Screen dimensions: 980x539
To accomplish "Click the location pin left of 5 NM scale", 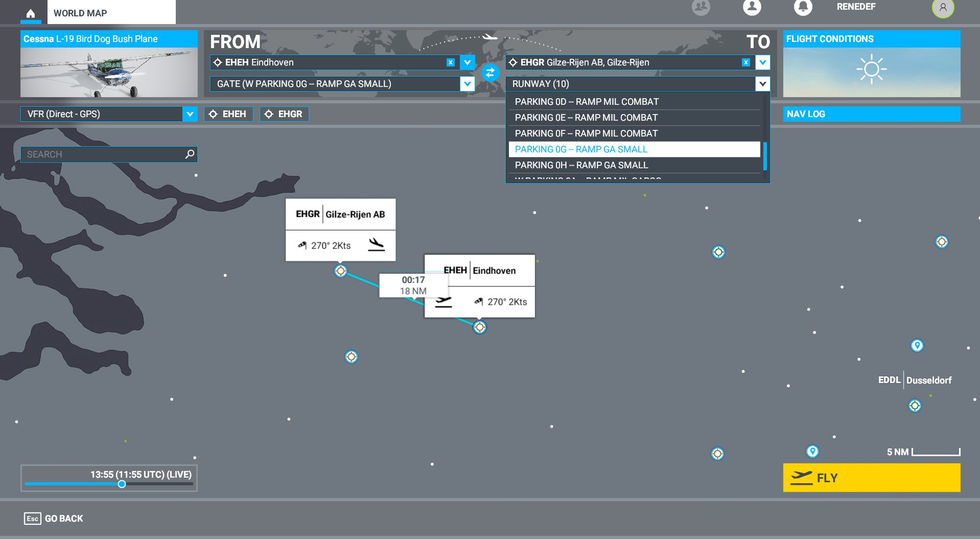I will click(812, 452).
